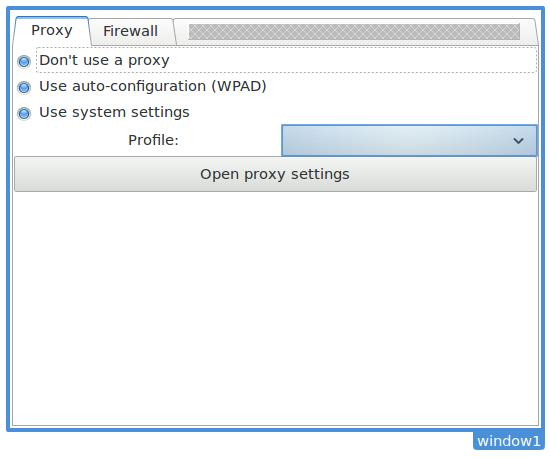Click the blue radio circle icon for WPAD

coord(24,87)
